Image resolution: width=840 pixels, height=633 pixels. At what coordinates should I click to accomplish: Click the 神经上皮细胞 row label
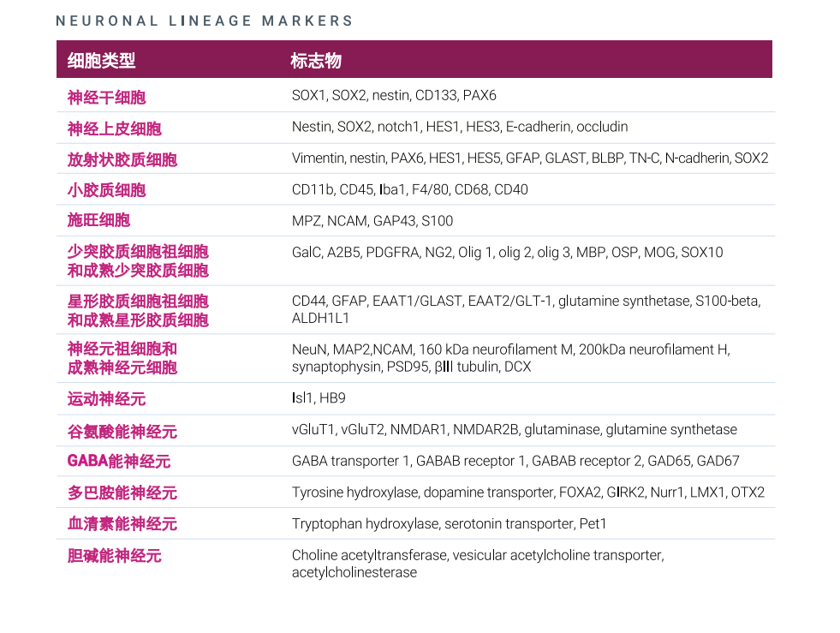pos(114,128)
